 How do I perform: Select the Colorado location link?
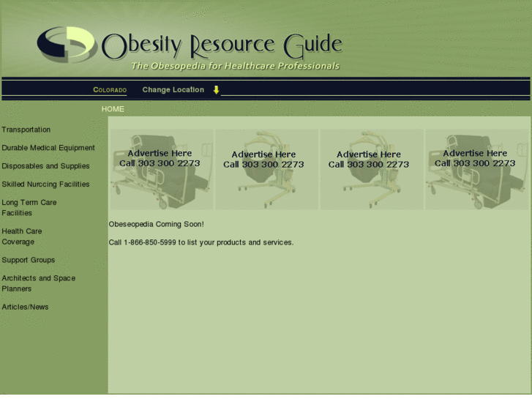click(x=110, y=89)
